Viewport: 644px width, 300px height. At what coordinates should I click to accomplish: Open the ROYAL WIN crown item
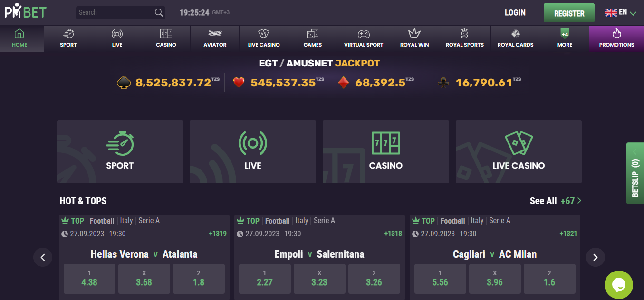coord(414,38)
